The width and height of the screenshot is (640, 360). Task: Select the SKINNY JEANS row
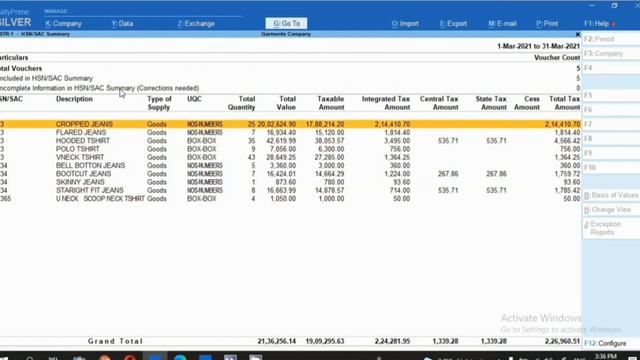290,182
